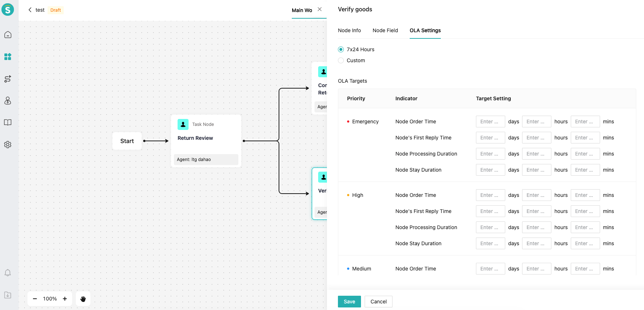Click High Node Stay Duration mins field

[x=585, y=243]
